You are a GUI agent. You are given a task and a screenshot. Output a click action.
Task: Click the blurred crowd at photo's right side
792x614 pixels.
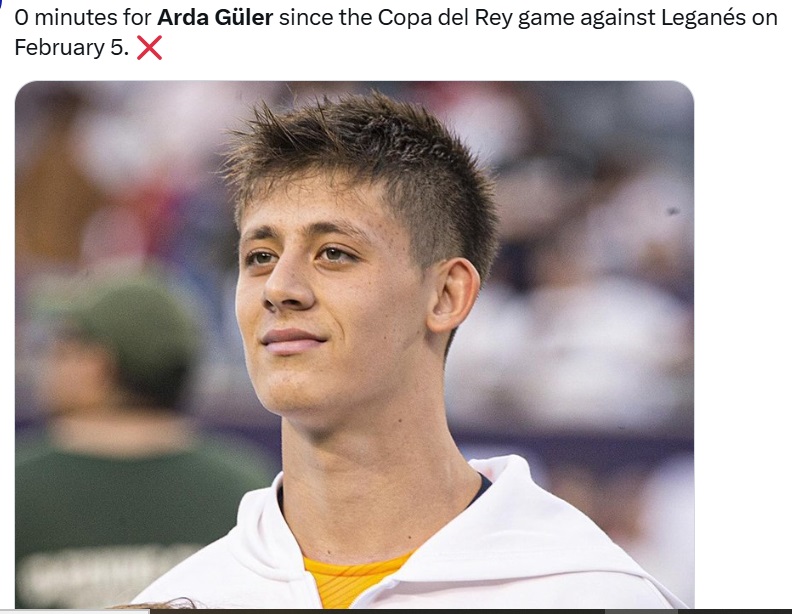click(x=596, y=303)
